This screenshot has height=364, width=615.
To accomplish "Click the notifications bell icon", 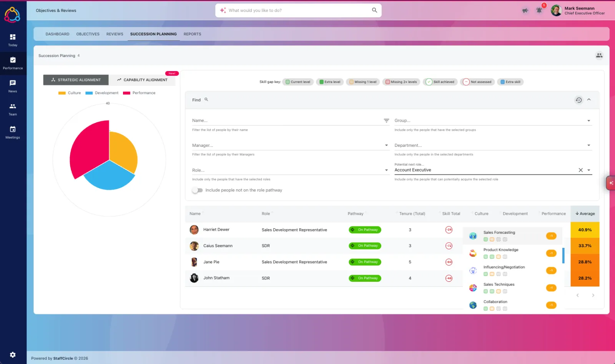I will click(539, 10).
